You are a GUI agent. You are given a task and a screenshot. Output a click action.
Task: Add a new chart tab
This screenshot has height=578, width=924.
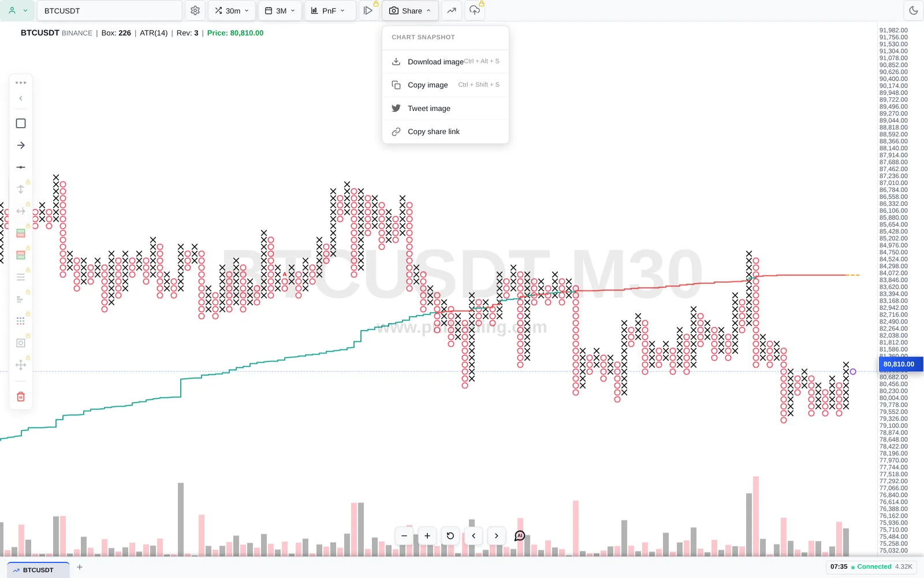pos(80,567)
